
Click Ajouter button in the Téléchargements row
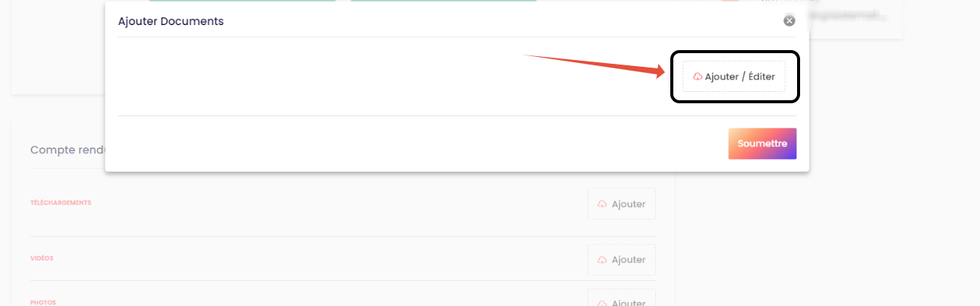click(x=622, y=204)
